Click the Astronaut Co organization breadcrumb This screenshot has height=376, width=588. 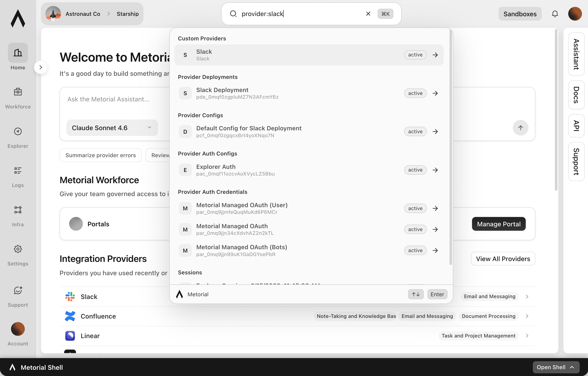(82, 14)
